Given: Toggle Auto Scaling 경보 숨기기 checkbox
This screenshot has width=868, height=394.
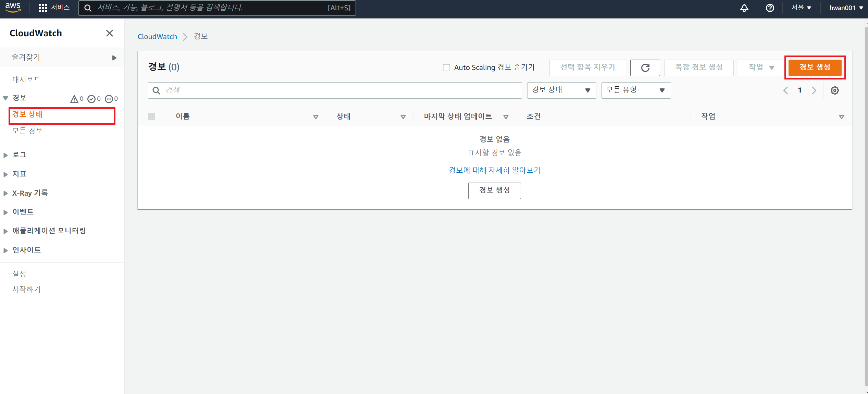Looking at the screenshot, I should (446, 67).
